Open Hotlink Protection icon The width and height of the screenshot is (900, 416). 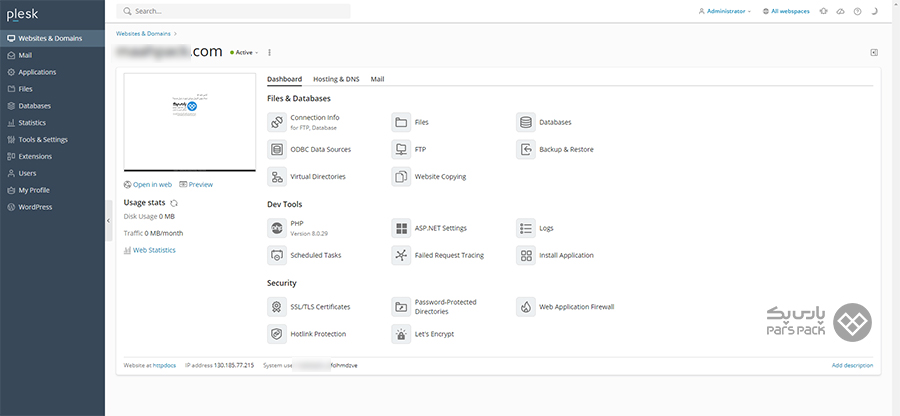(x=277, y=334)
